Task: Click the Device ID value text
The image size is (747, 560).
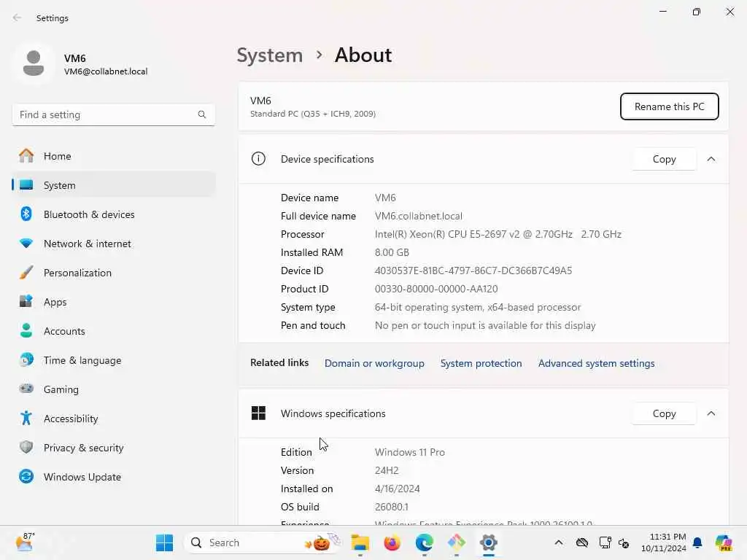Action: coord(473,271)
